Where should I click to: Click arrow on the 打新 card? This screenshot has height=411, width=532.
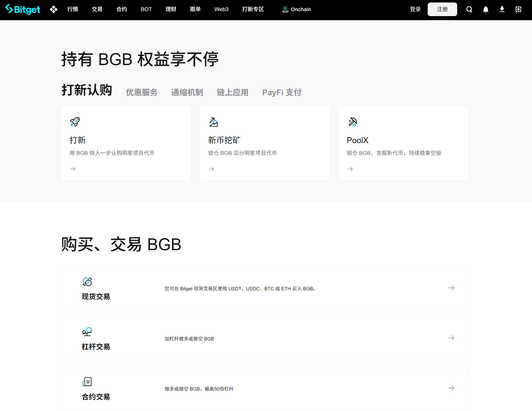[x=73, y=169]
